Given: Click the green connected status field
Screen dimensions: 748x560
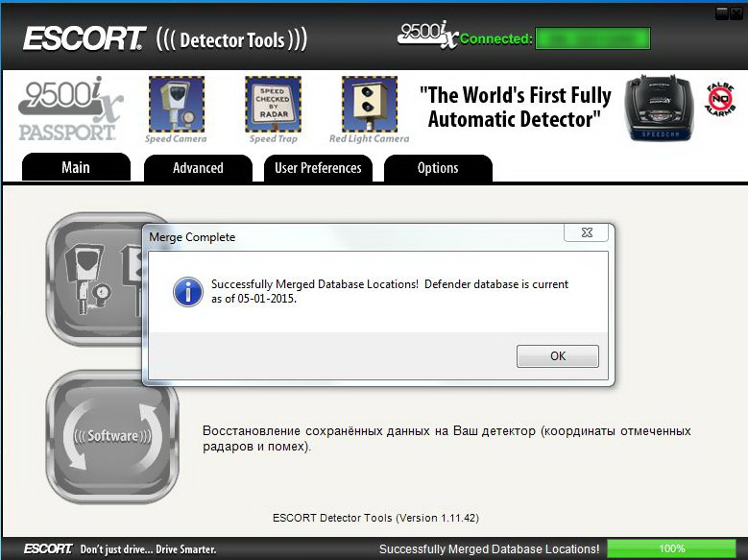Looking at the screenshot, I should [593, 38].
